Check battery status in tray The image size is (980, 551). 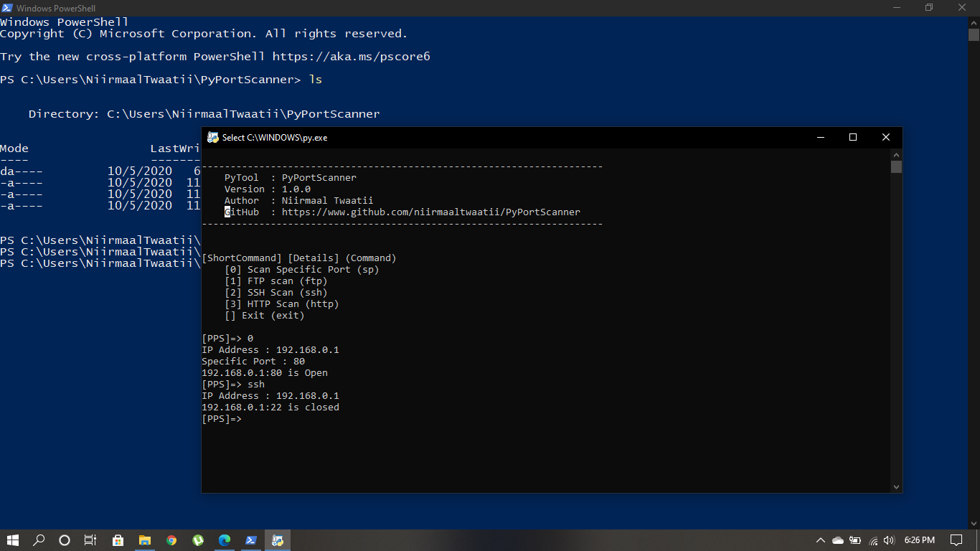point(855,540)
